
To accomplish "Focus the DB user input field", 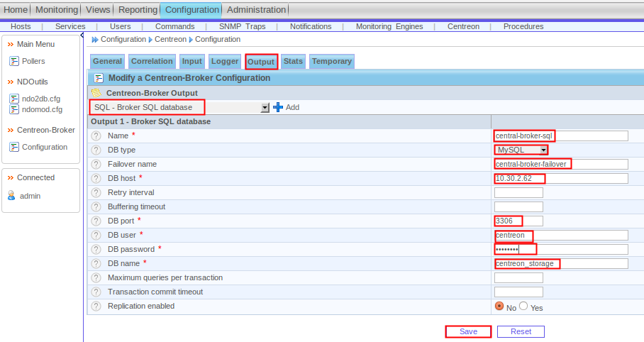I will tap(561, 235).
